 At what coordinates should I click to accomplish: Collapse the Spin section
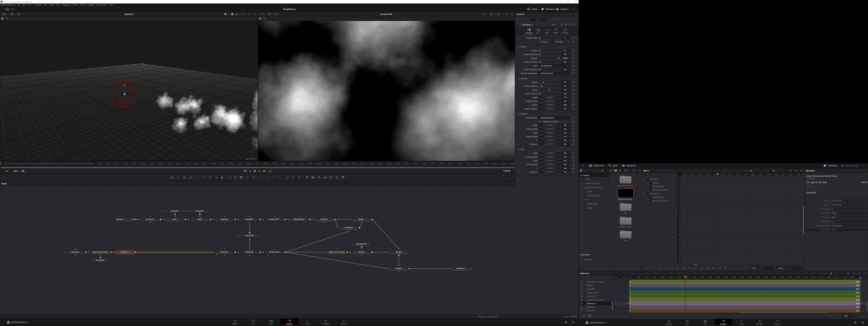coord(519,149)
